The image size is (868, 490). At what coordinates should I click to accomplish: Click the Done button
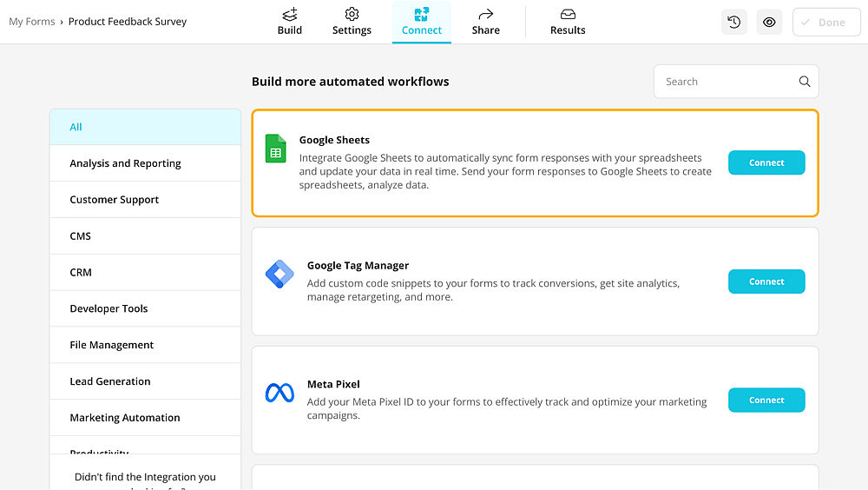point(826,23)
